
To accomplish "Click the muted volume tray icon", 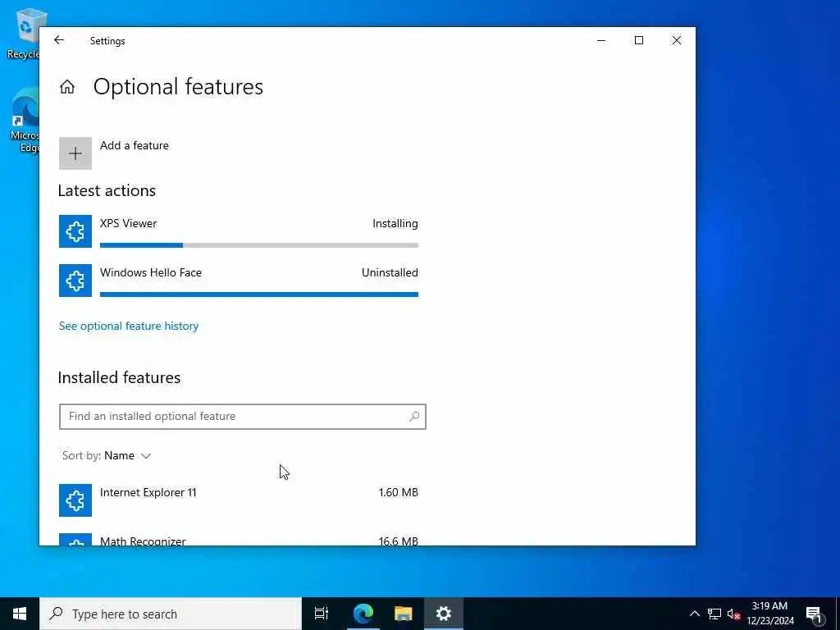I will tap(733, 614).
